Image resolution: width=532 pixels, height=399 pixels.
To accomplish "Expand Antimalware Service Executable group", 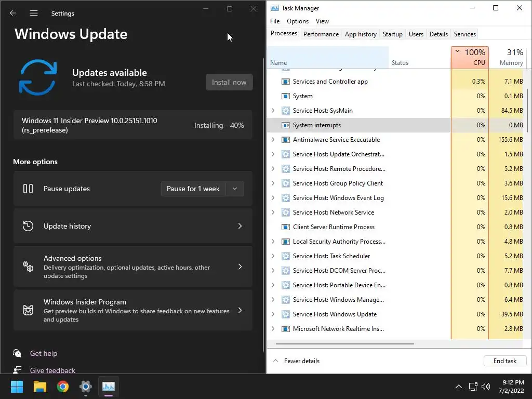I will pos(273,139).
